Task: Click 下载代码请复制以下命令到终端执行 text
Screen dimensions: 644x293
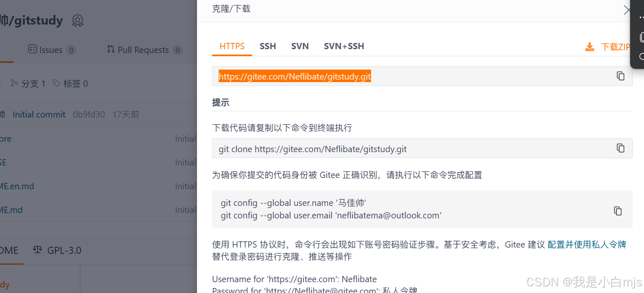Action: (x=282, y=128)
